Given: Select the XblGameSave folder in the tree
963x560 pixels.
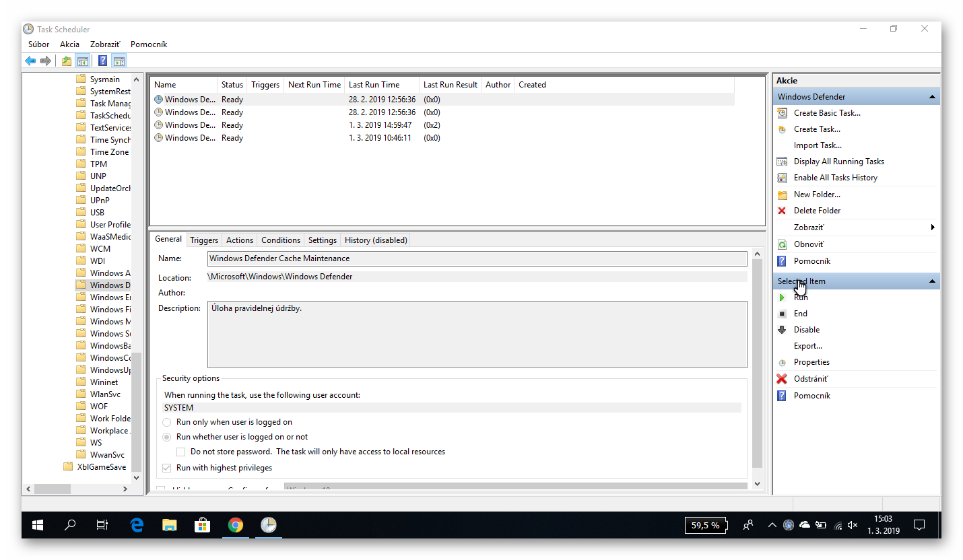Looking at the screenshot, I should pyautogui.click(x=101, y=467).
